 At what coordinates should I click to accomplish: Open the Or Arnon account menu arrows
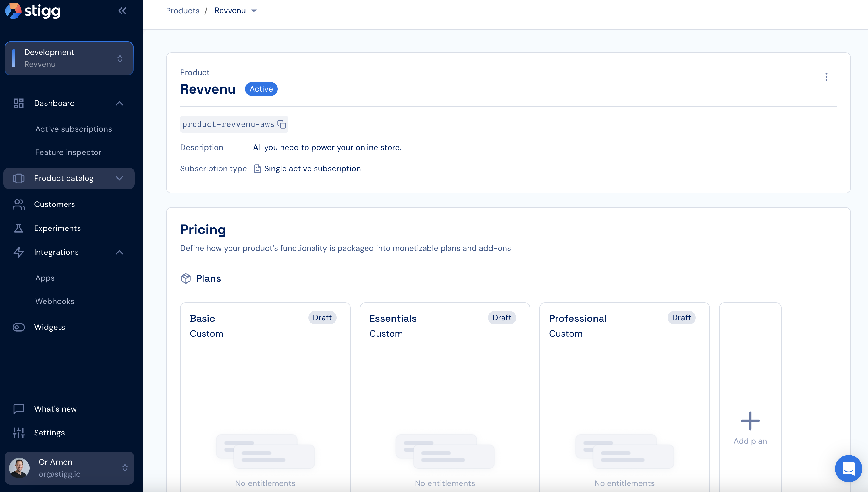pos(125,468)
